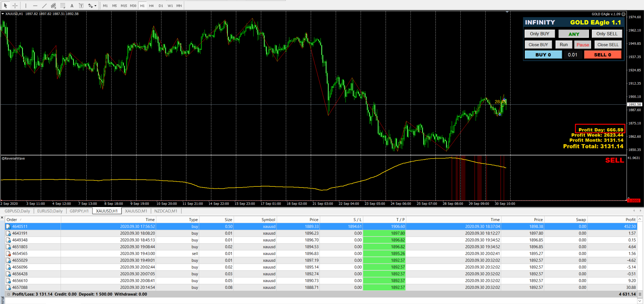This screenshot has width=644, height=304.
Task: Select the Fibonacci retracement tool
Action: click(x=63, y=5)
